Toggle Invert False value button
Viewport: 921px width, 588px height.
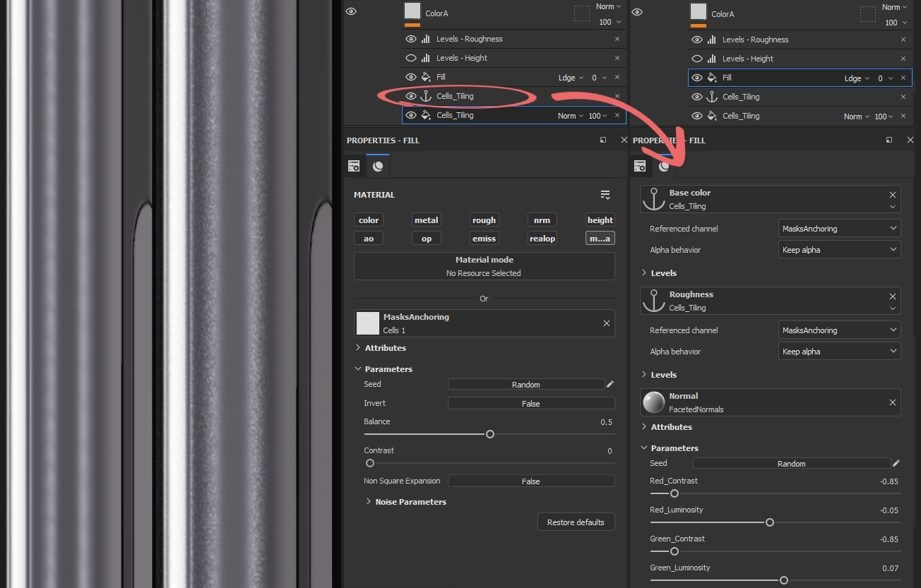pos(531,404)
